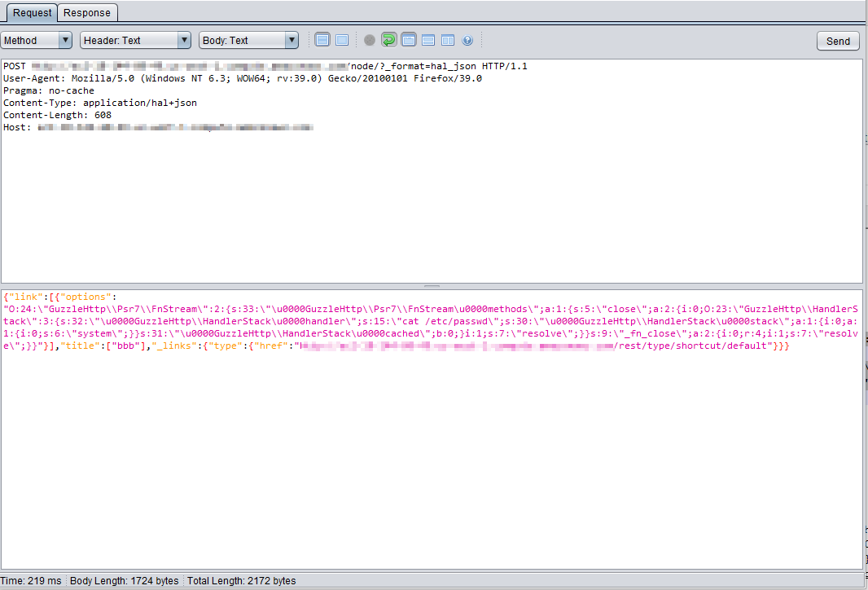Viewport: 868px width, 590px height.
Task: Select the horizontal split layout icon
Action: tap(428, 40)
